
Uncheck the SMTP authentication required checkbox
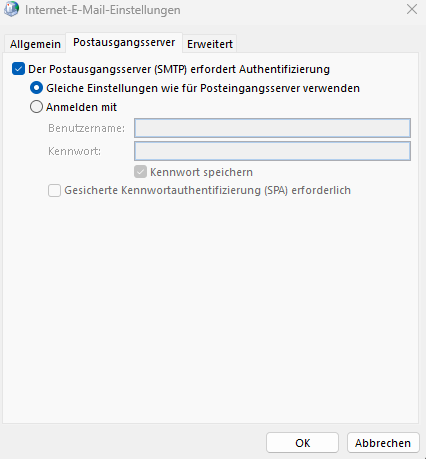tap(18, 69)
